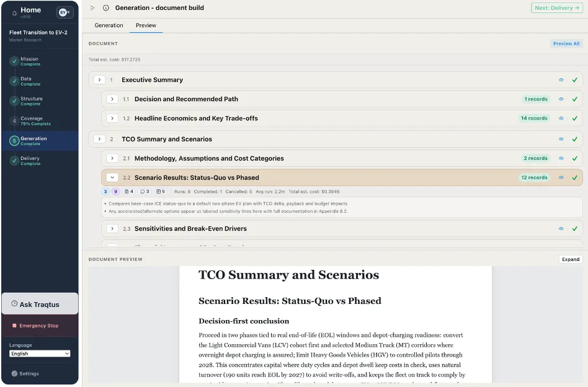Click the play triangle next to Generation title
The height and width of the screenshot is (387, 588).
pyautogui.click(x=92, y=8)
